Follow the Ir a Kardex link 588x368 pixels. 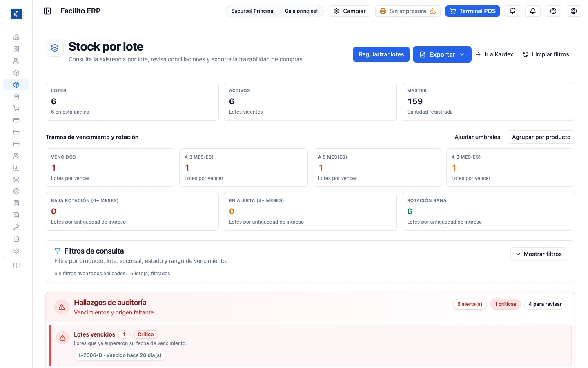[494, 54]
